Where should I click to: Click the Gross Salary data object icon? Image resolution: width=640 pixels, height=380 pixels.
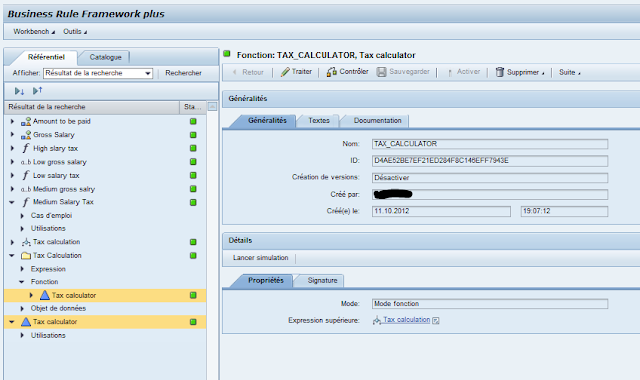click(26, 135)
